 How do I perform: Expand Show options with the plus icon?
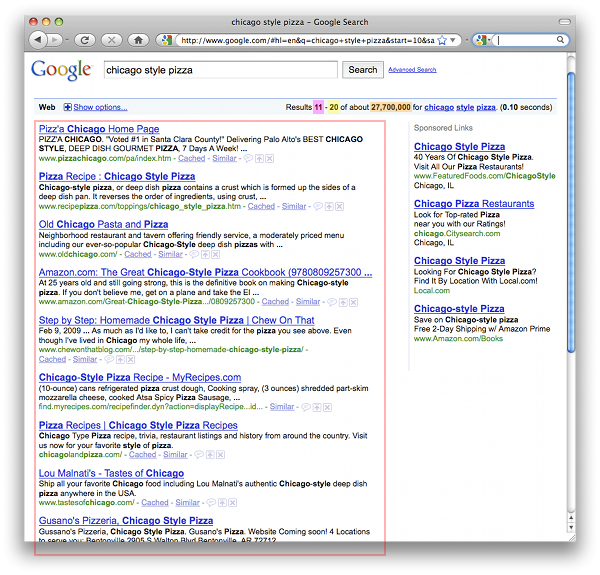pyautogui.click(x=68, y=107)
